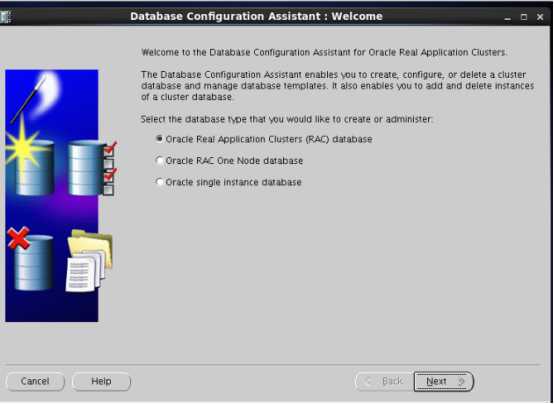
Task: Click the title text 'Database Configuration Assistant : Welcome'
Action: pyautogui.click(x=256, y=16)
